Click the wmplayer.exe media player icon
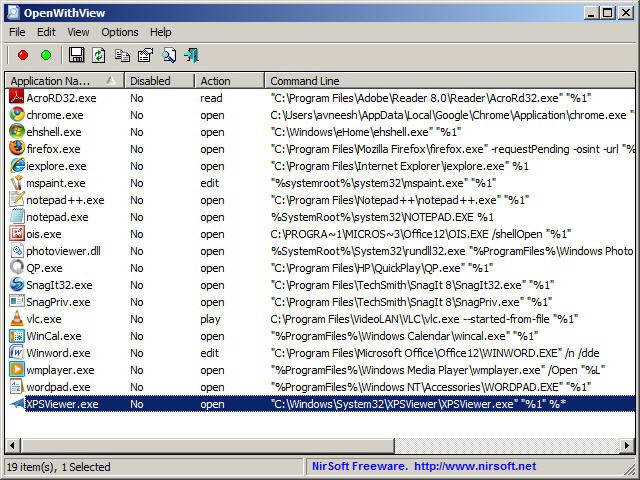Screen dimensions: 640x480 (16, 369)
